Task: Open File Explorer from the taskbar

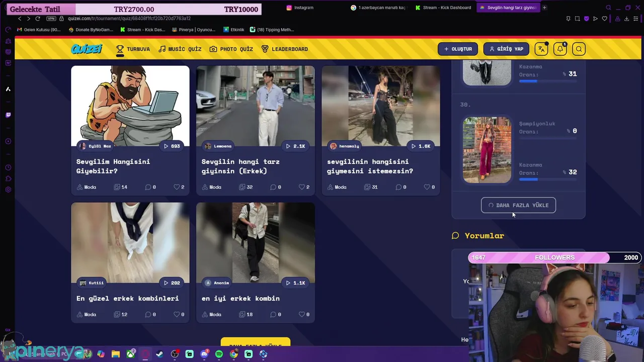Action: (115, 354)
